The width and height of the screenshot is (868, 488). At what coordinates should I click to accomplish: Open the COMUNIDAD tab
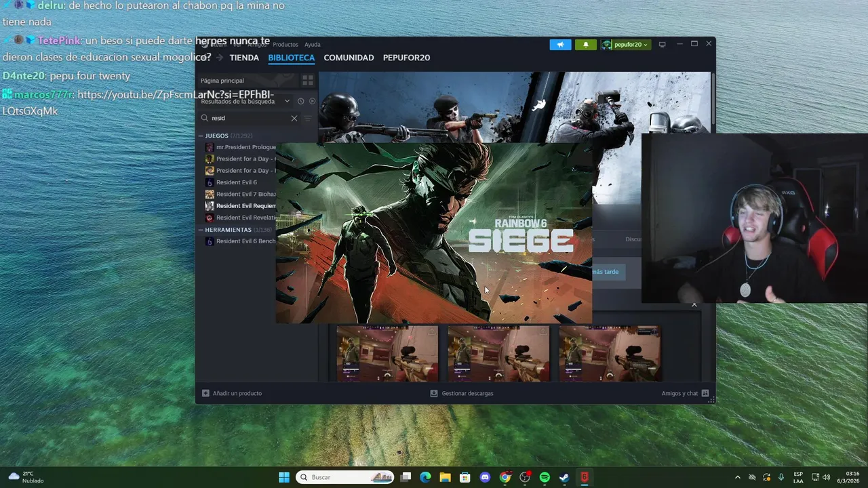(x=349, y=58)
